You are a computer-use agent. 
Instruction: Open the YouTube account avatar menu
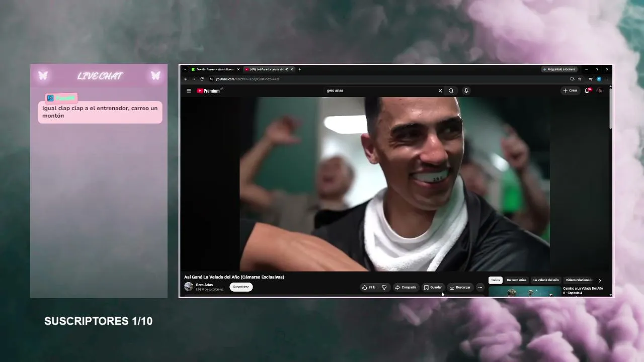click(x=599, y=91)
